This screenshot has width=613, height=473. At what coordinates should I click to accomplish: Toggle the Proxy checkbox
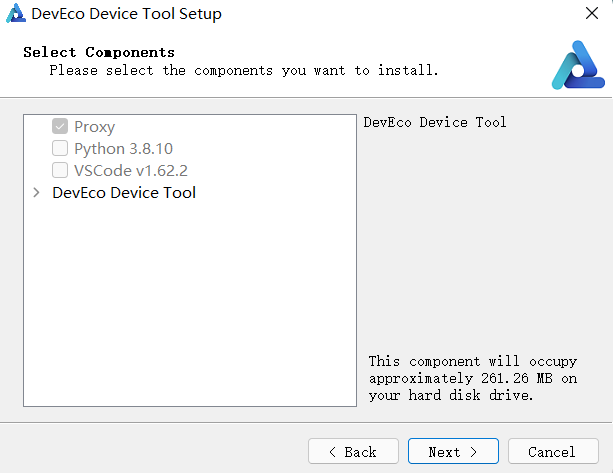(x=60, y=127)
